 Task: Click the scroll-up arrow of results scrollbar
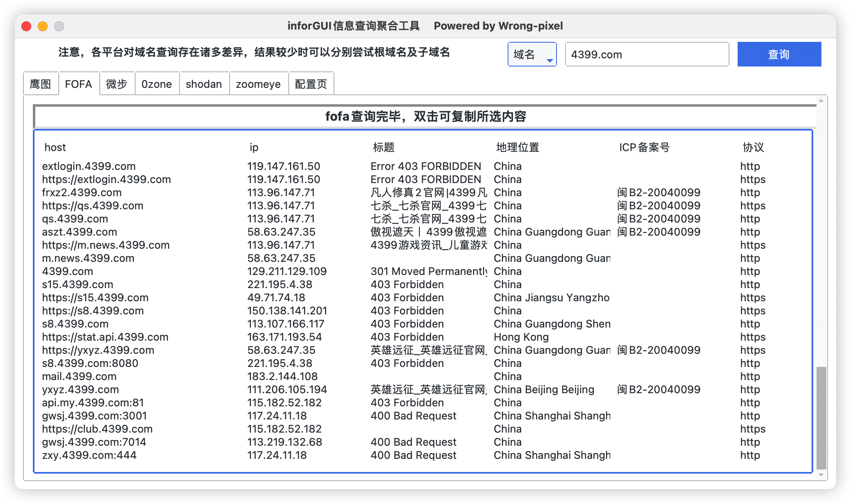(821, 101)
